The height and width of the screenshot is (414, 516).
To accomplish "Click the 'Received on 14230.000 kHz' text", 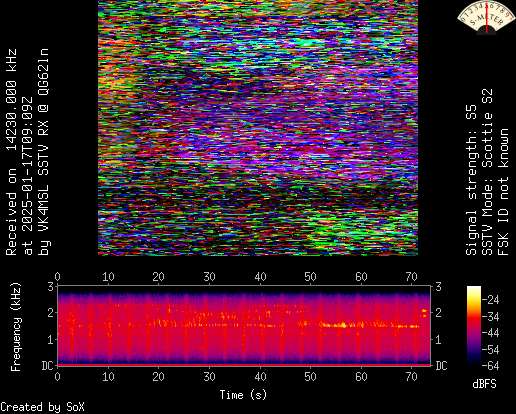I will [x=11, y=152].
